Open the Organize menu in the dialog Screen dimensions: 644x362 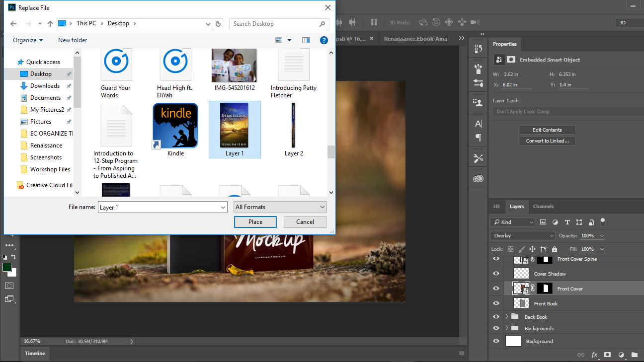(28, 40)
